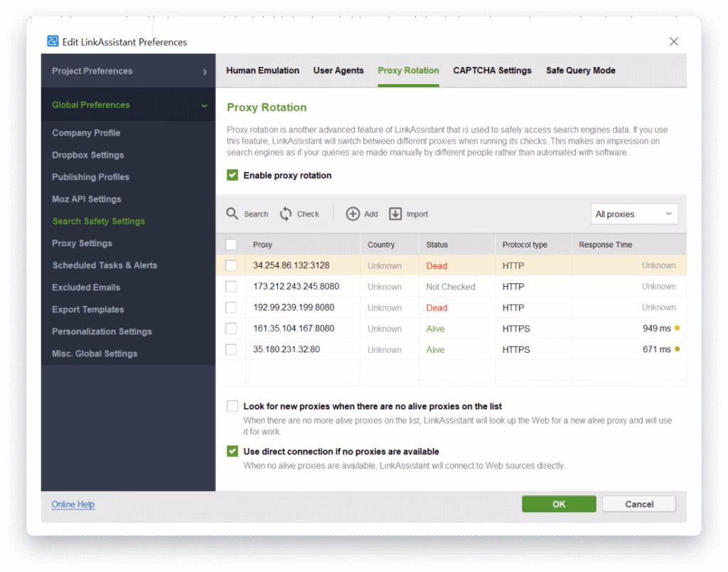The image size is (728, 572).
Task: Click the response indicator dot for 671 ms
Action: tap(678, 349)
